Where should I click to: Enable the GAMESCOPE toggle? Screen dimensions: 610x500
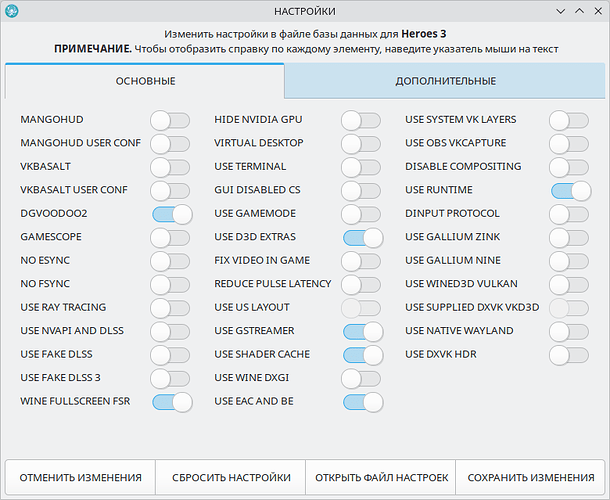click(x=170, y=238)
